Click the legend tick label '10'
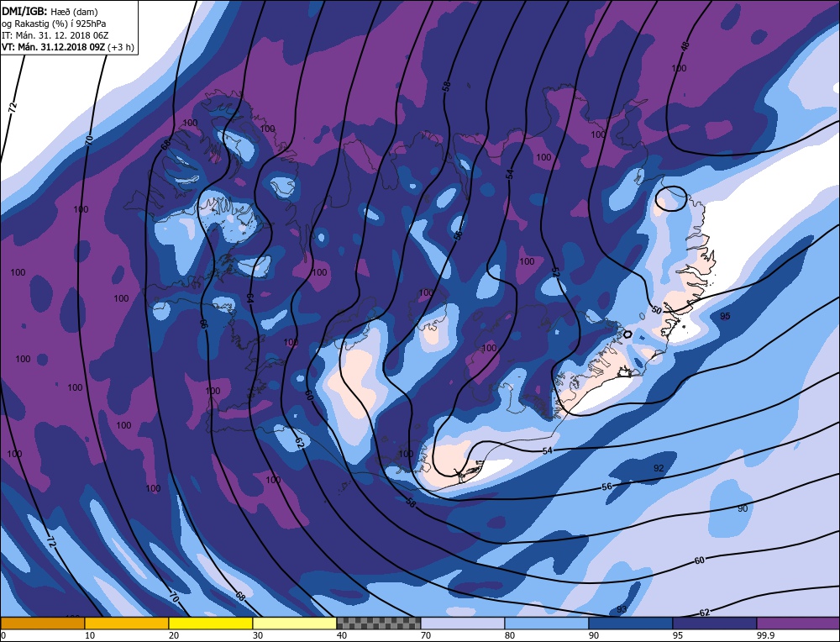The image size is (840, 642). (x=88, y=635)
